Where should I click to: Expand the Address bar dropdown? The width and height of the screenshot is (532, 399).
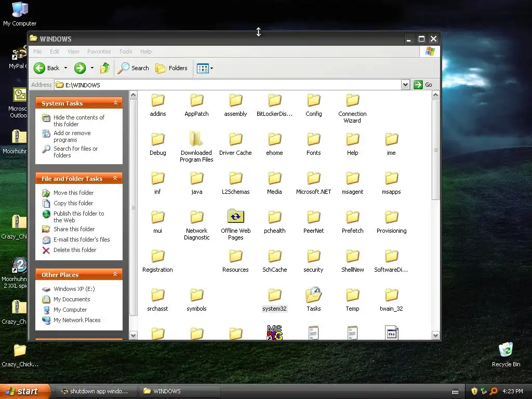point(405,85)
